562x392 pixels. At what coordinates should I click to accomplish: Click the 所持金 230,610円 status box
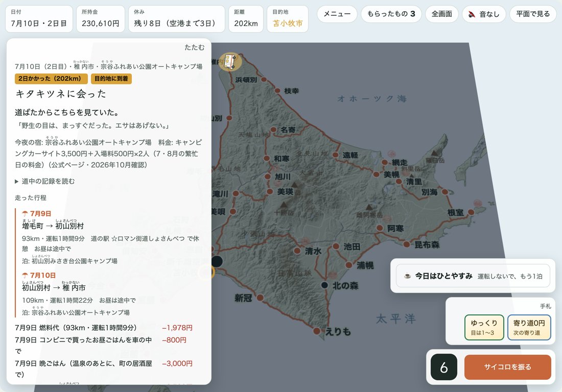[x=100, y=19]
